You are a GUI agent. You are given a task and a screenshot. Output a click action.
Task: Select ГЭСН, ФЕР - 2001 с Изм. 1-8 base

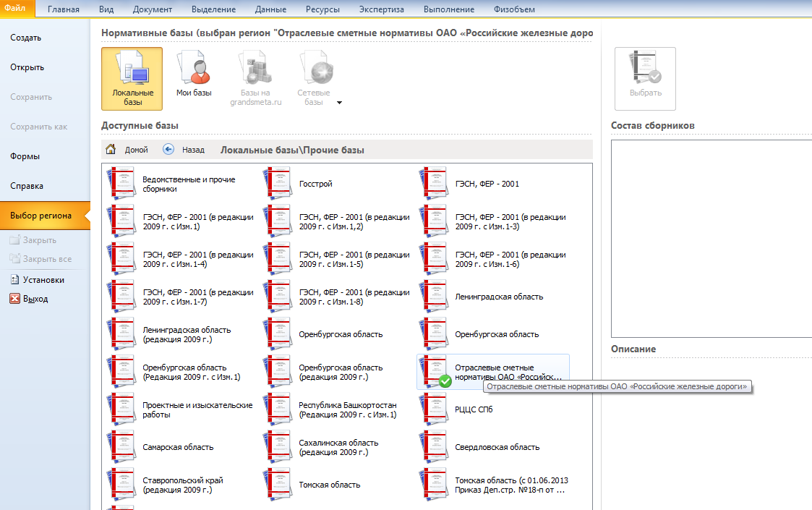338,297
